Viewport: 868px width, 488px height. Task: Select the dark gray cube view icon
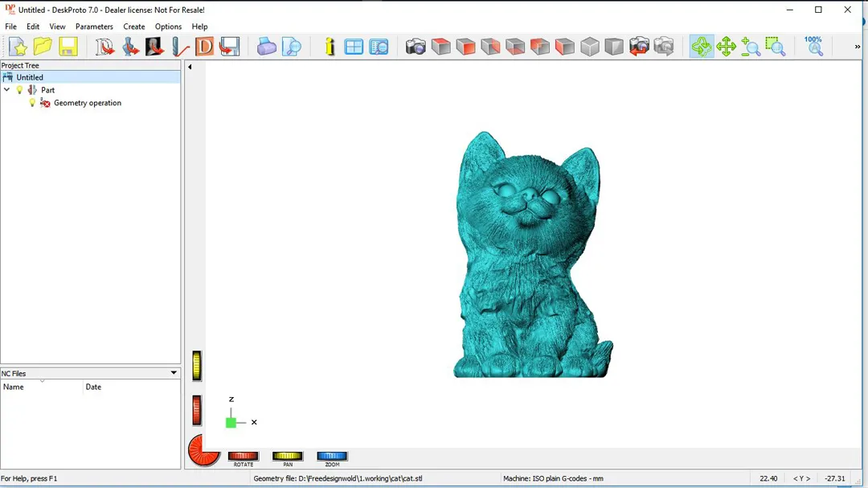click(614, 47)
